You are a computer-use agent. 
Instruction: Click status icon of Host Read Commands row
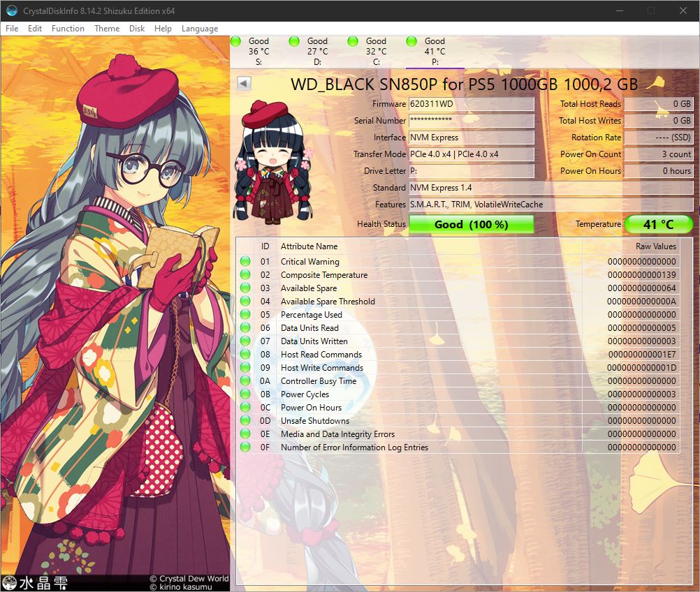click(245, 354)
